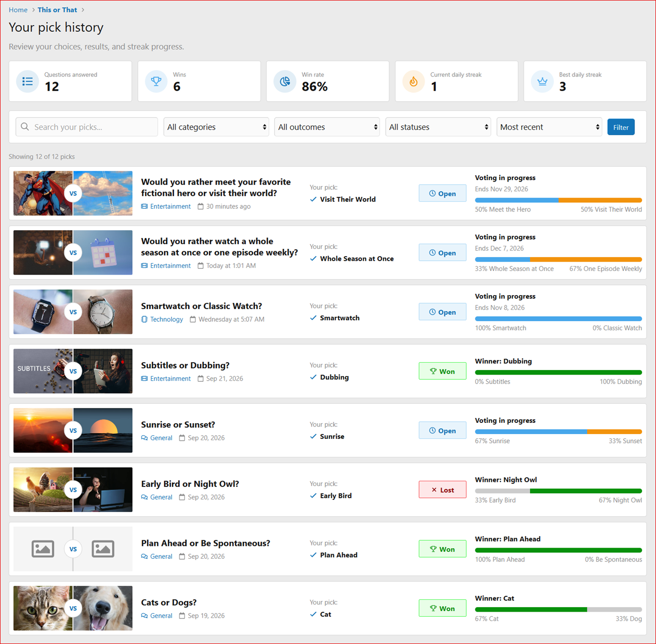Viewport: 656px width, 644px height.
Task: Open the fictional hero question title
Action: [x=216, y=187]
